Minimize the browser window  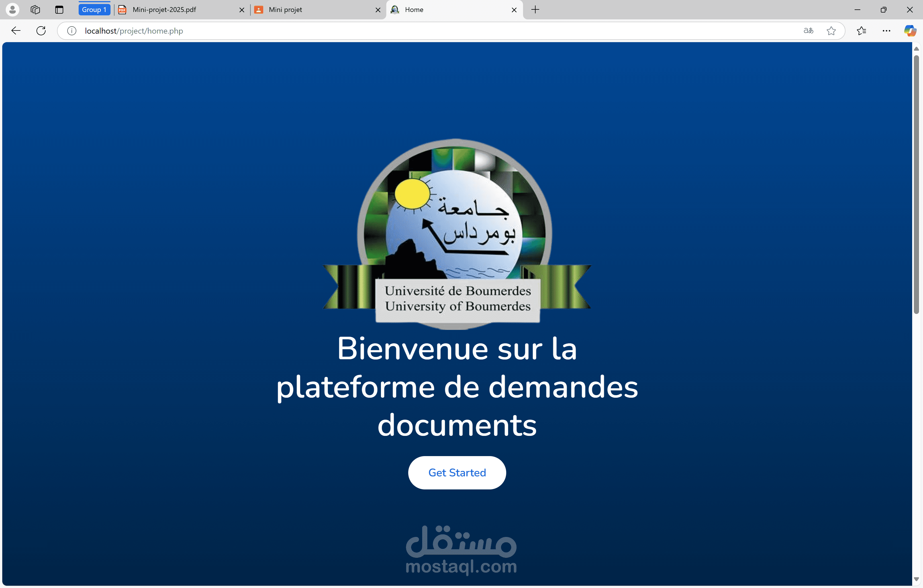[x=857, y=10]
